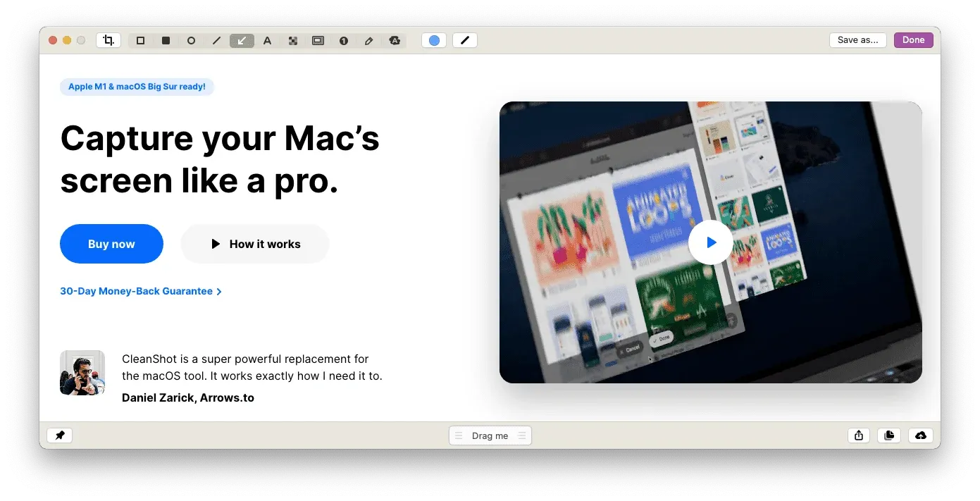Click the Drag me handle
Screen dimensions: 980x501
(x=490, y=435)
